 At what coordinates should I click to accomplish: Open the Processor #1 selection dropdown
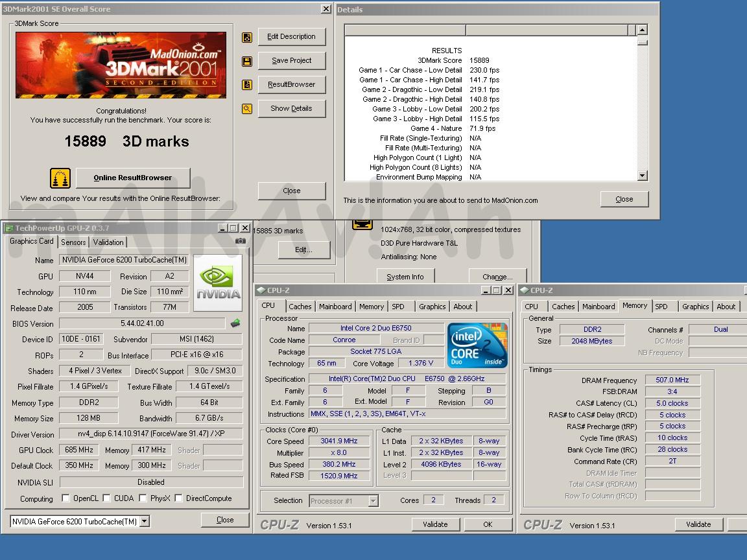pos(373,501)
